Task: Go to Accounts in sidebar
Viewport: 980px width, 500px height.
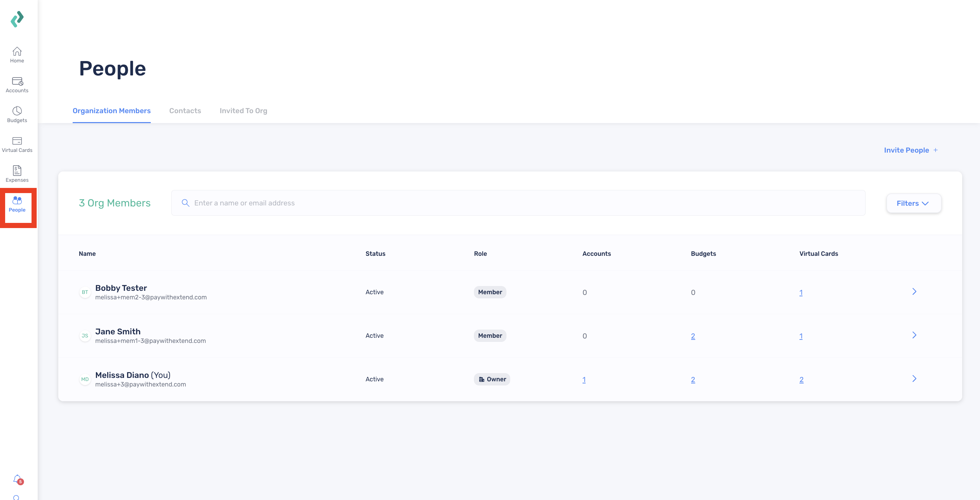Action: 17,85
